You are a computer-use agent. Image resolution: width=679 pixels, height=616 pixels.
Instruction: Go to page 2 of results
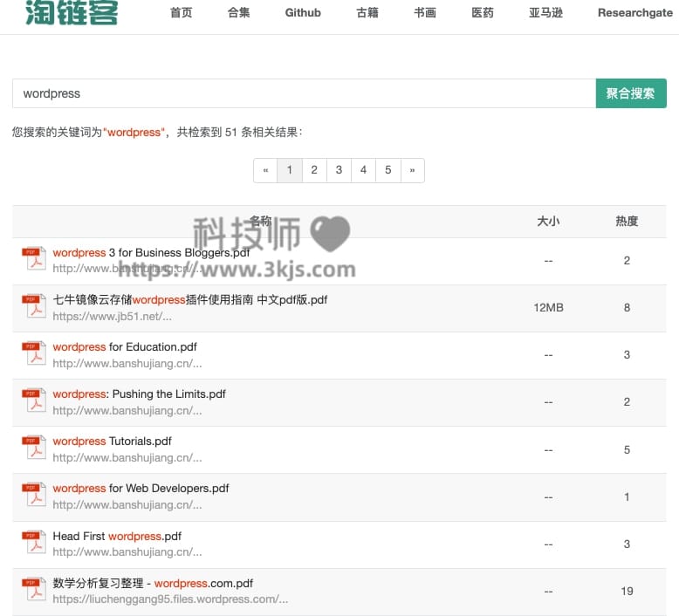(x=314, y=170)
